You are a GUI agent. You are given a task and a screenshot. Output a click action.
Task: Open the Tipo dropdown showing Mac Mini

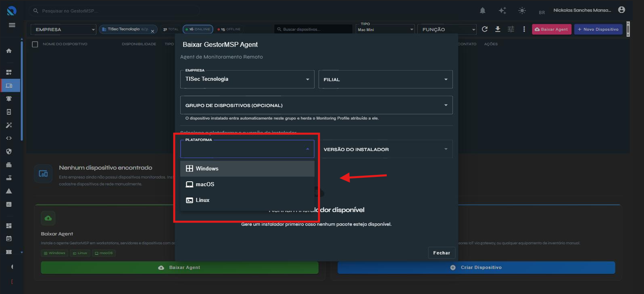(385, 29)
